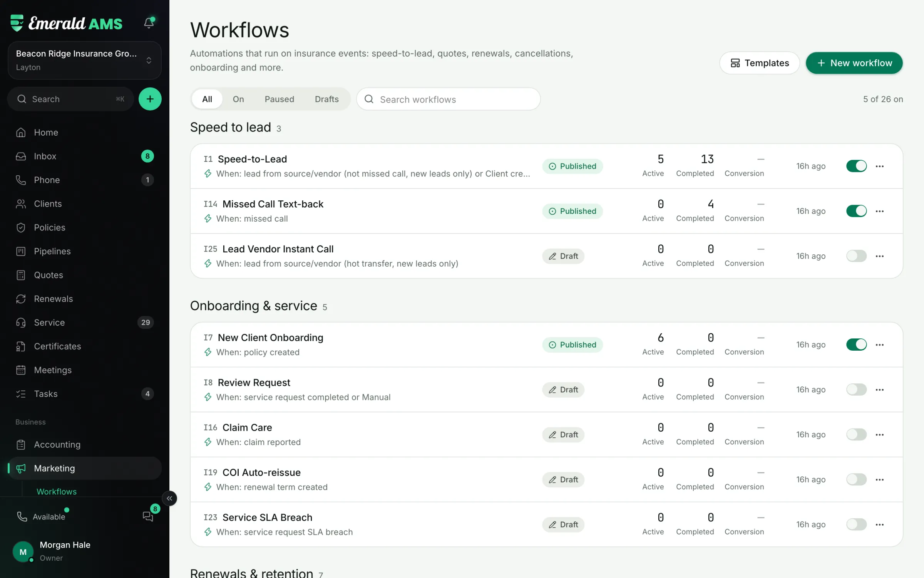
Task: Switch to the Drafts tab
Action: tap(326, 99)
